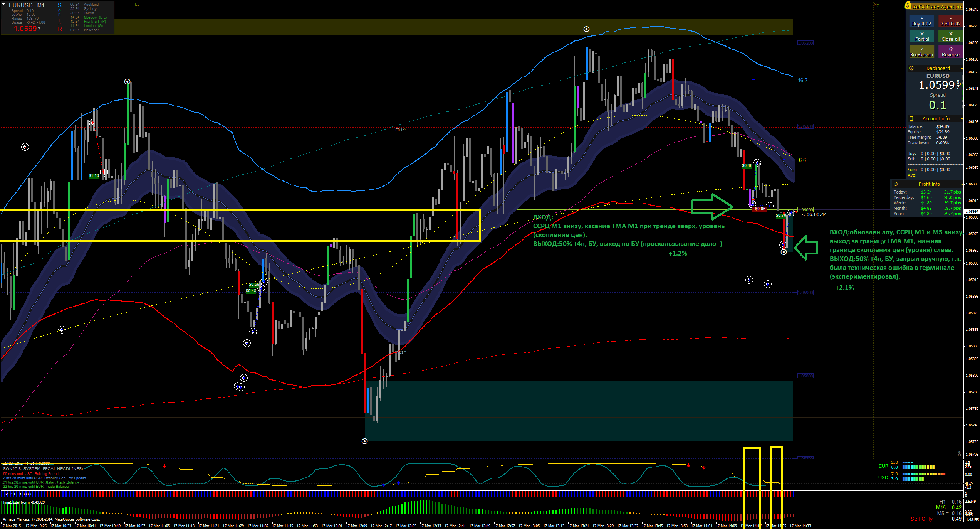The image size is (980, 529).
Task: Click the swing-high circle marker at the chart peak
Action: [x=586, y=29]
